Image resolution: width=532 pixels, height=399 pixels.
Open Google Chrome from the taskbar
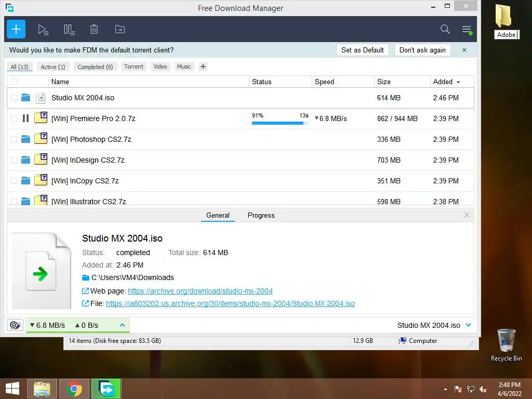pos(74,389)
